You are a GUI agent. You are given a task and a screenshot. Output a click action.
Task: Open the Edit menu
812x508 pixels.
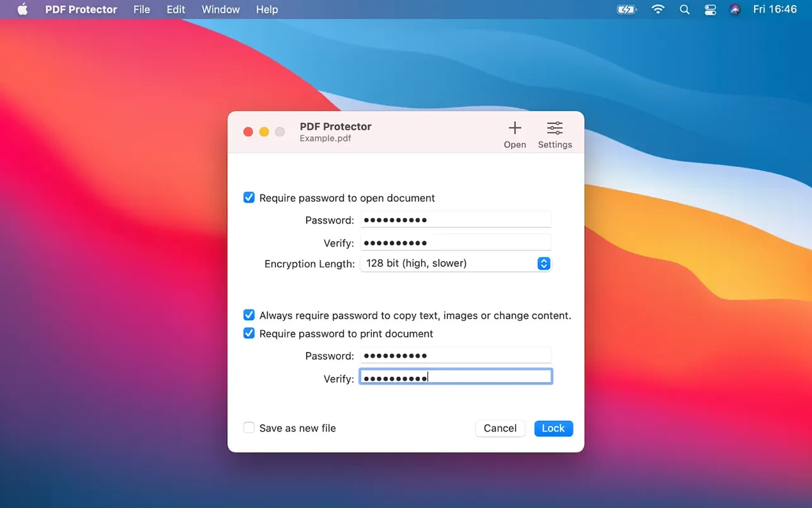coord(176,9)
